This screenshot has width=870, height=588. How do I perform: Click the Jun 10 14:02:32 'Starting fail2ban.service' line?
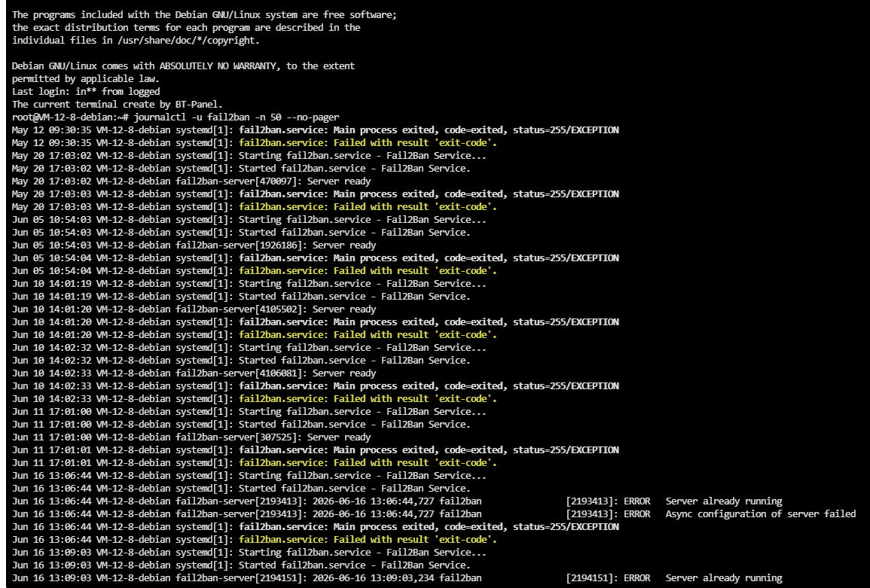(x=249, y=347)
